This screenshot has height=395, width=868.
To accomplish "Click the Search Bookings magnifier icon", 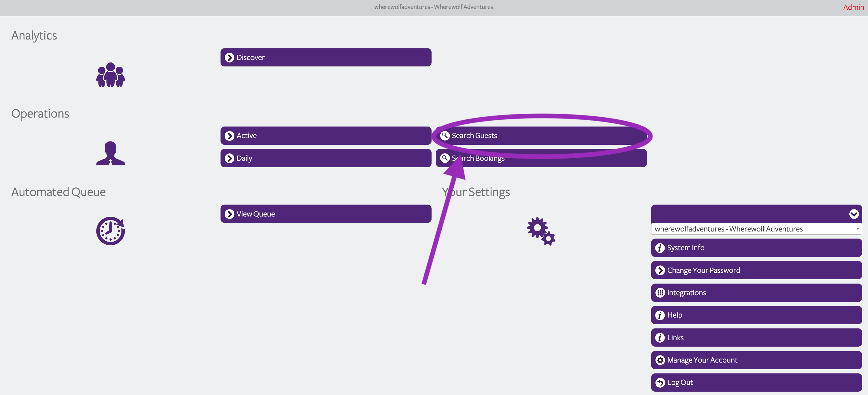I will 445,158.
